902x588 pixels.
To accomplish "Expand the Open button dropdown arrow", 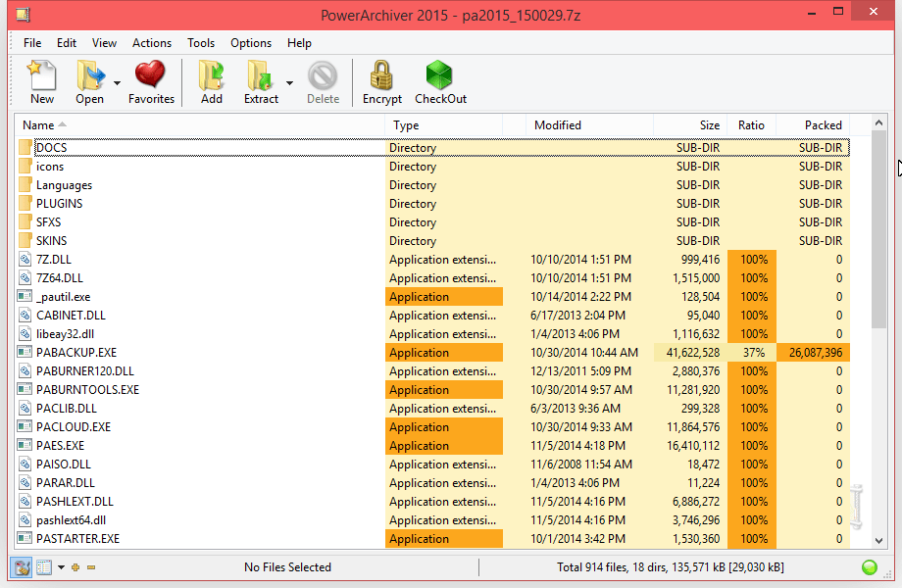I will [x=117, y=83].
